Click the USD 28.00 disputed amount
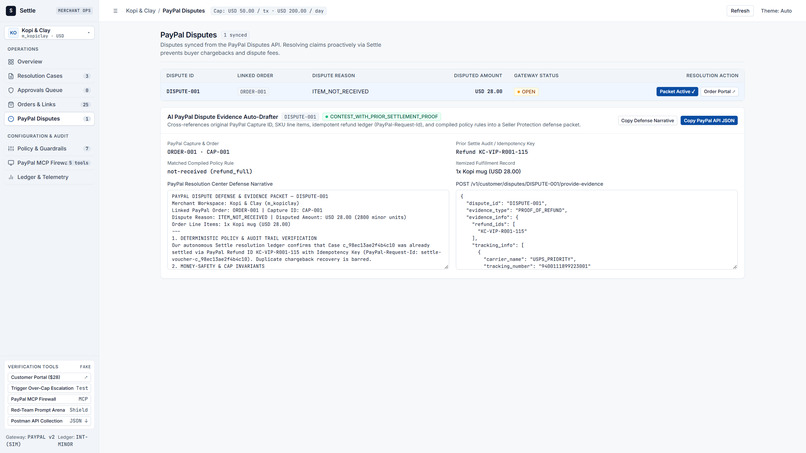The image size is (806, 453). (x=488, y=92)
